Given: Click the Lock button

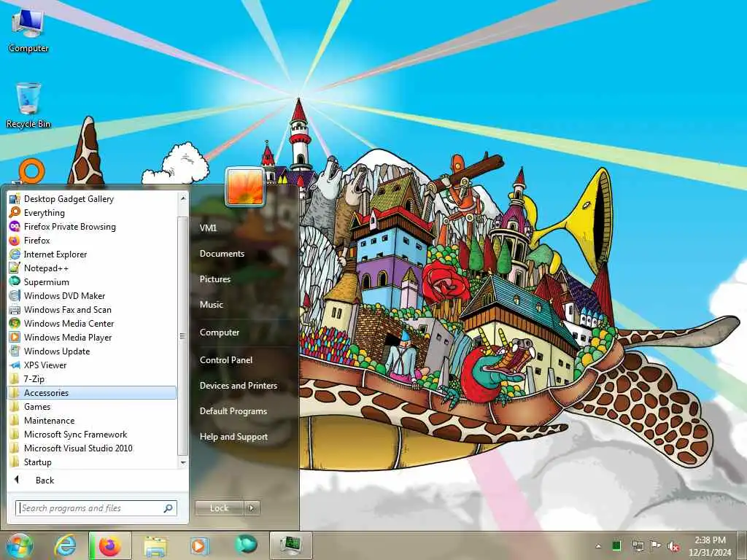Looking at the screenshot, I should (220, 508).
